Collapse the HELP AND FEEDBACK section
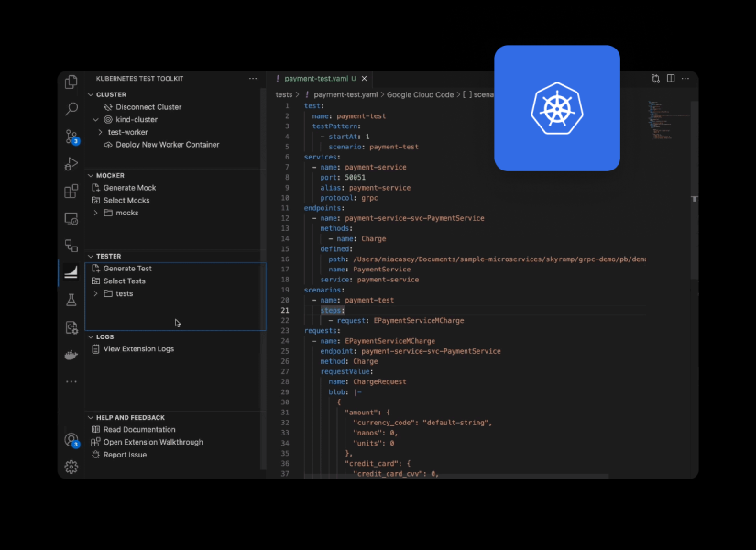 [x=91, y=417]
